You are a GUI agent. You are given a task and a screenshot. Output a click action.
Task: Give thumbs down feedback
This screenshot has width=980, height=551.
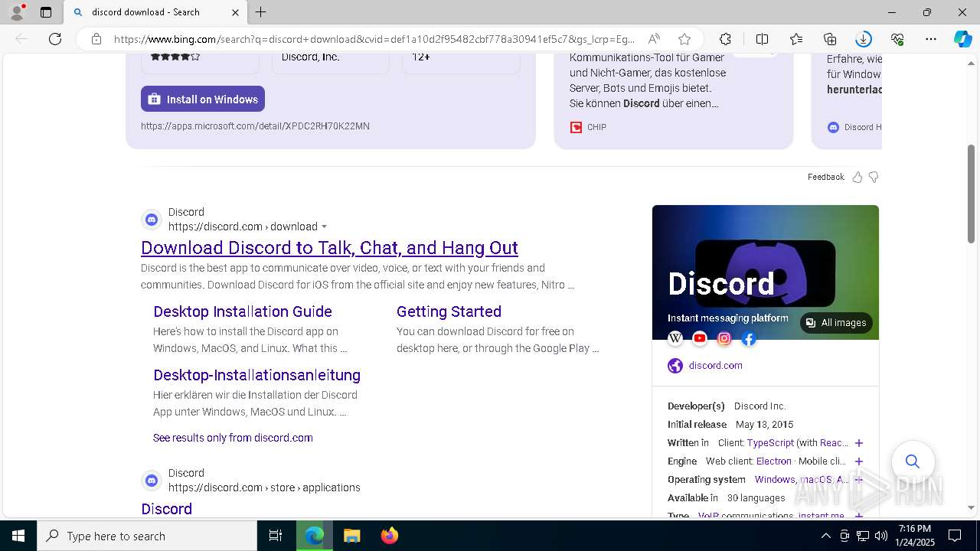point(874,177)
